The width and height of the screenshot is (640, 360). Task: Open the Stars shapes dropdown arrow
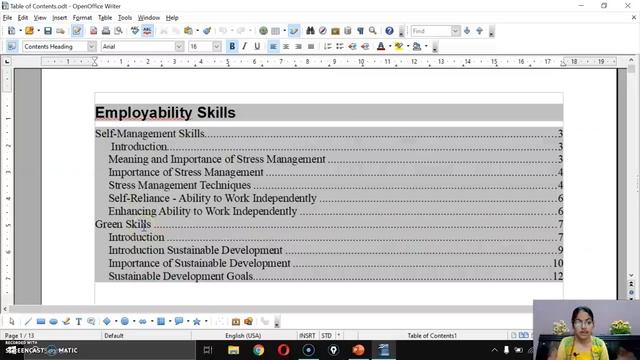(x=206, y=322)
